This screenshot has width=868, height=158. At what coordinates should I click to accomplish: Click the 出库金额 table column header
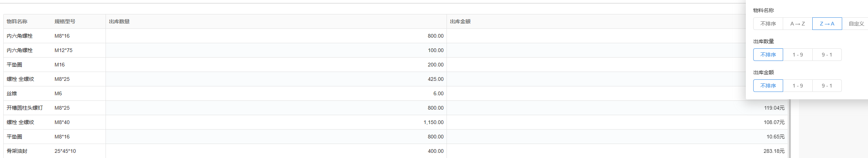pyautogui.click(x=460, y=21)
